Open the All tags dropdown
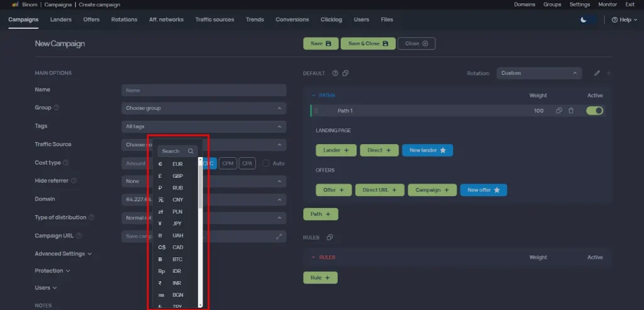Viewport: 644px width, 310px height. (204, 126)
